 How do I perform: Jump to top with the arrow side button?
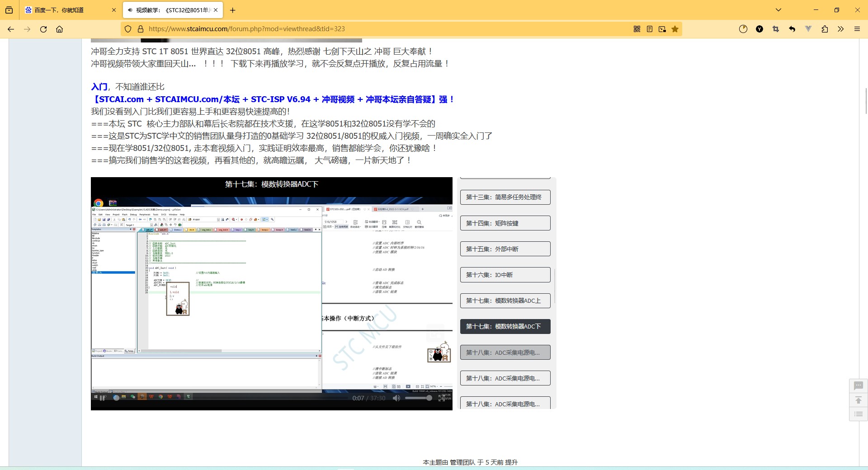pyautogui.click(x=859, y=400)
